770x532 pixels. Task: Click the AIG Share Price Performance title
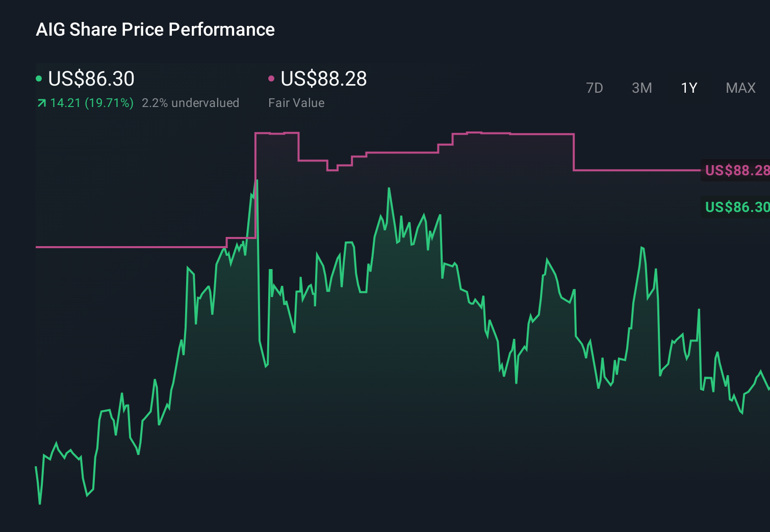[155, 30]
